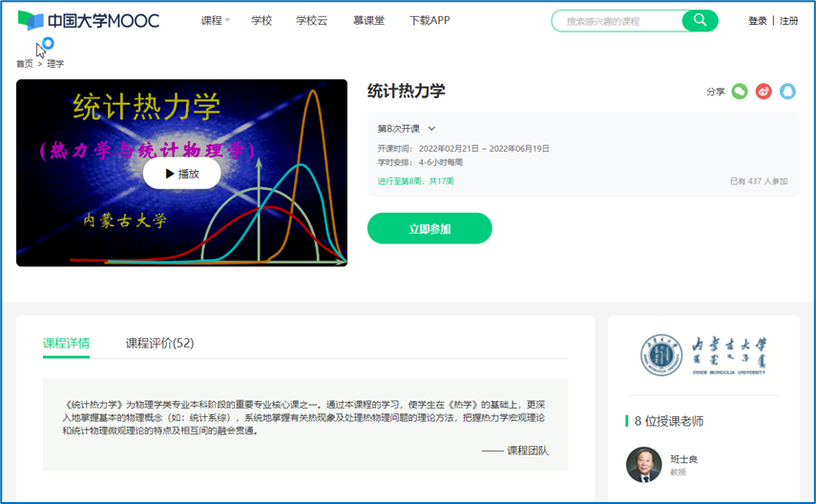Screen dimensions: 816x504
Task: Share course via WeChat icon
Action: [740, 92]
